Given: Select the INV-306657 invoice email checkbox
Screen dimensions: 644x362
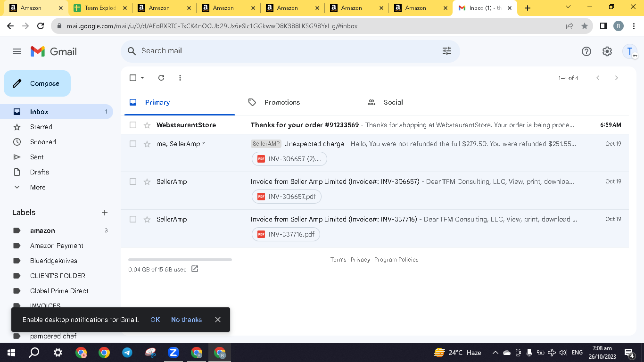Looking at the screenshot, I should [133, 181].
